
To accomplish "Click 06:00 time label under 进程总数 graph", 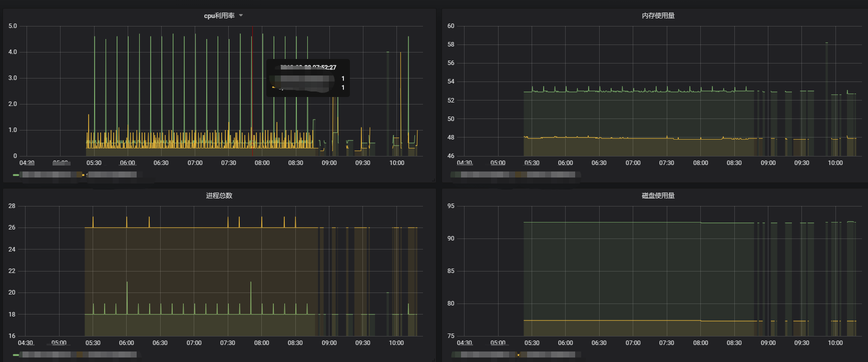I will (127, 343).
